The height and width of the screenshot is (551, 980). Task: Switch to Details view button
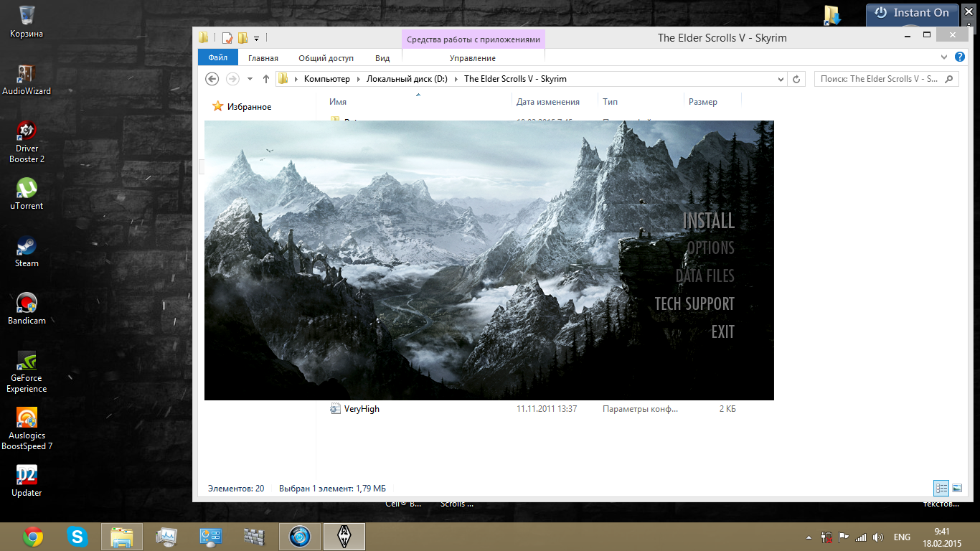941,489
